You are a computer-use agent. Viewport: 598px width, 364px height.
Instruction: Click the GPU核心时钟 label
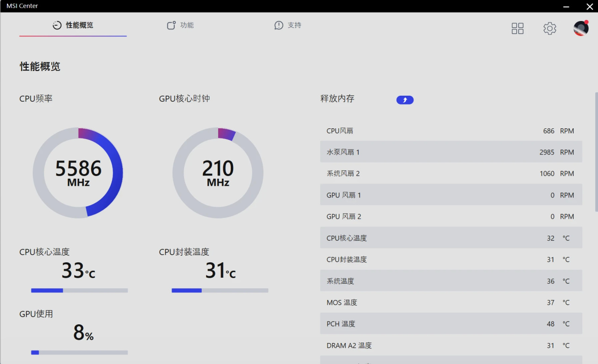[185, 98]
